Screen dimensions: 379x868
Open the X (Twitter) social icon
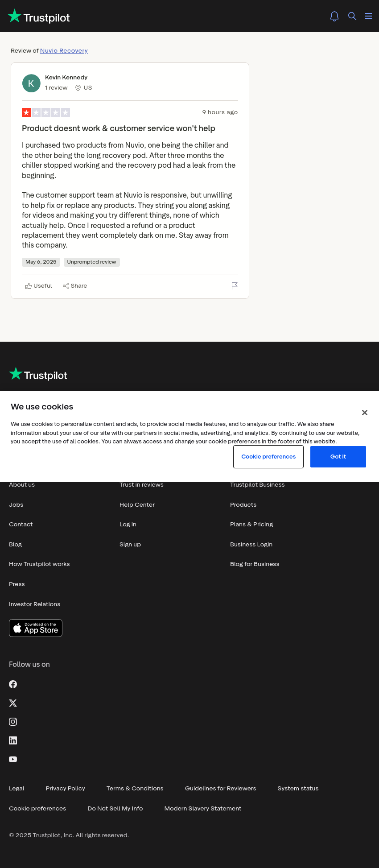(x=13, y=703)
